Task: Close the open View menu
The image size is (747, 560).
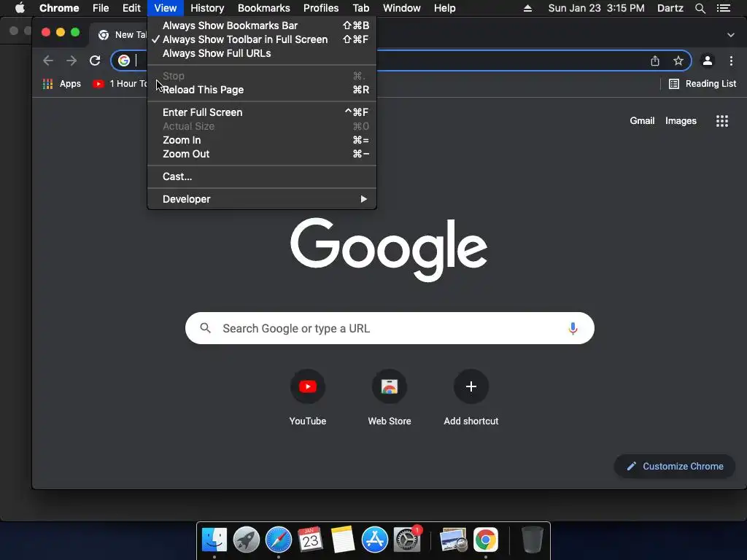Action: point(166,8)
